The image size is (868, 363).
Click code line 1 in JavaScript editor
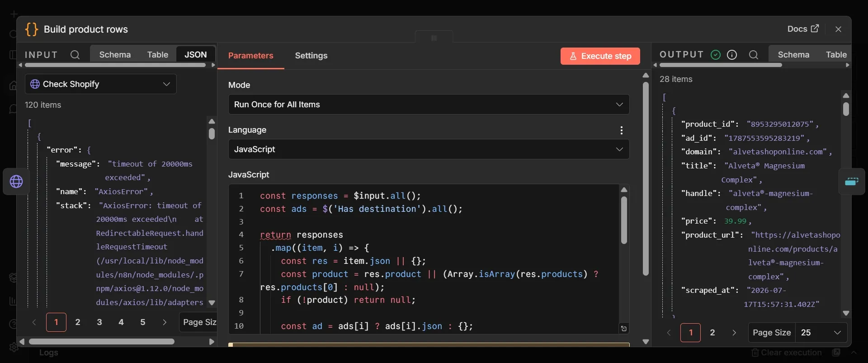click(340, 196)
